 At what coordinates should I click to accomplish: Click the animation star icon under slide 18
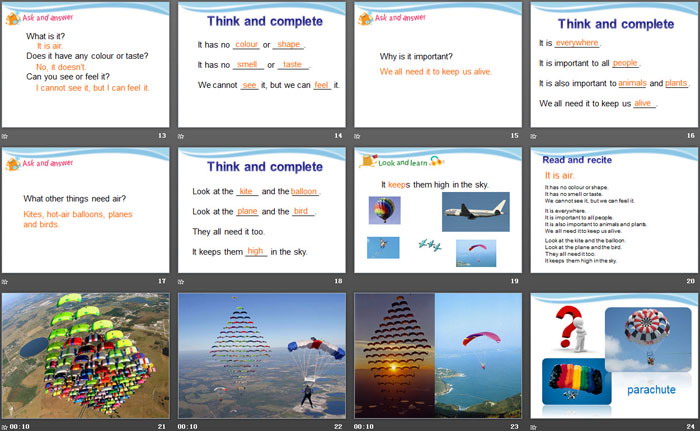[181, 282]
